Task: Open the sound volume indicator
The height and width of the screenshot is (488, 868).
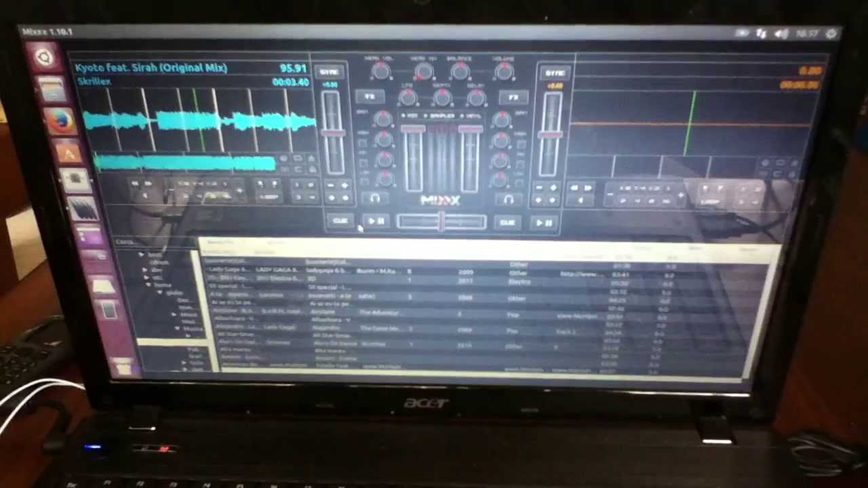Action: 782,33
